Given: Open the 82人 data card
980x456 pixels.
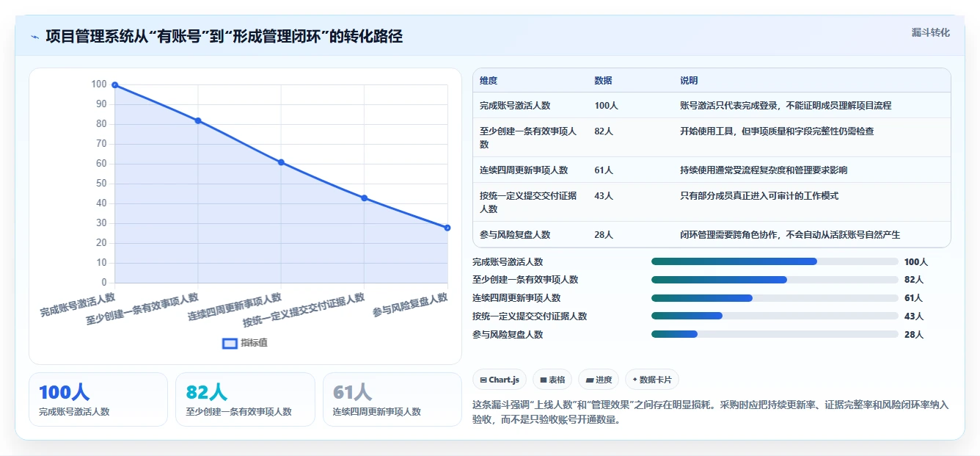Looking at the screenshot, I should [x=245, y=399].
